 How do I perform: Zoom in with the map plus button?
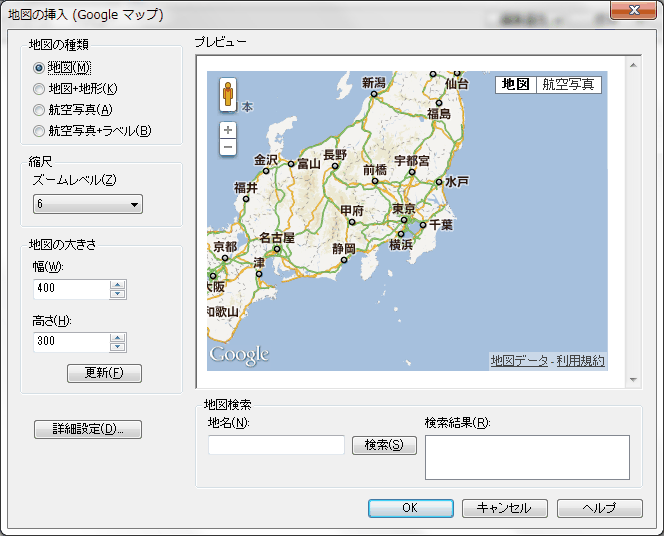point(228,130)
